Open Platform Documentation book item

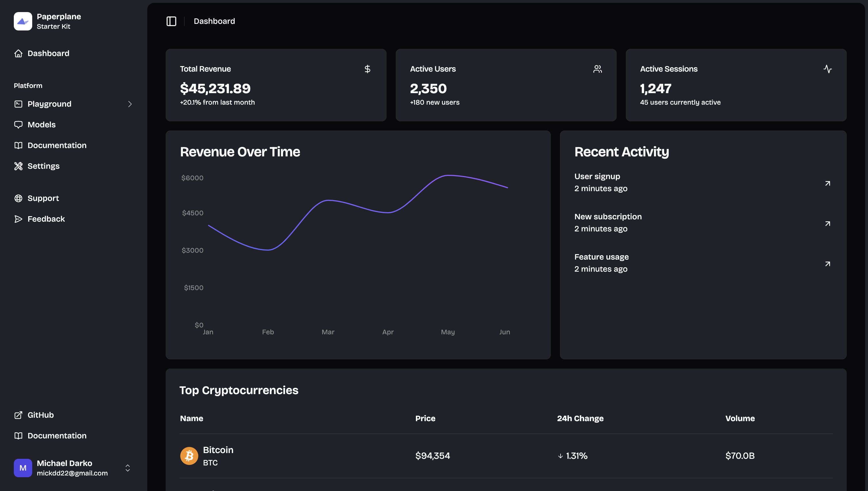(57, 145)
